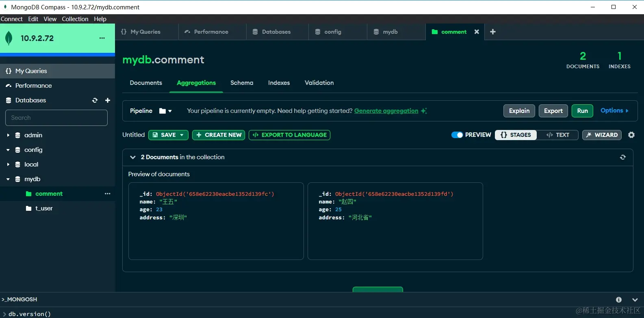Screen dimensions: 644x318
Task: Open the Edit menu
Action: pyautogui.click(x=33, y=19)
